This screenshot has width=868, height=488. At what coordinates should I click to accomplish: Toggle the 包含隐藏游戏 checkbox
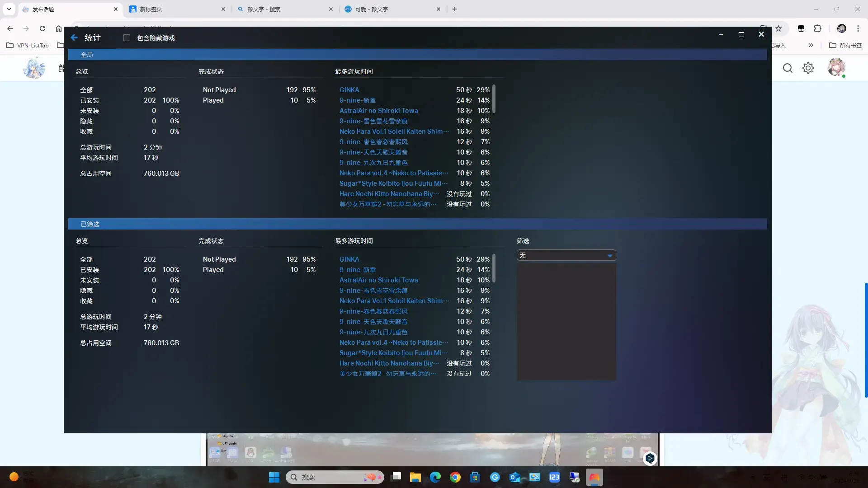[x=127, y=38]
